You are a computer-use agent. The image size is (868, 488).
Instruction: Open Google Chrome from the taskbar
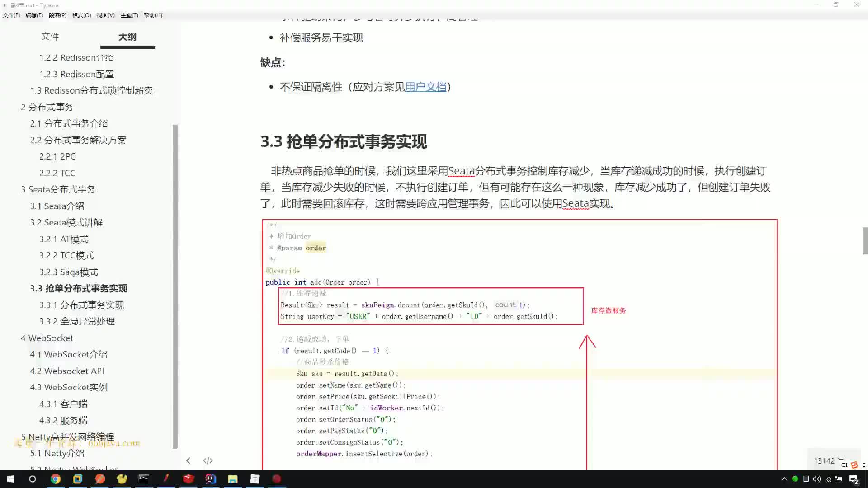[x=56, y=479]
